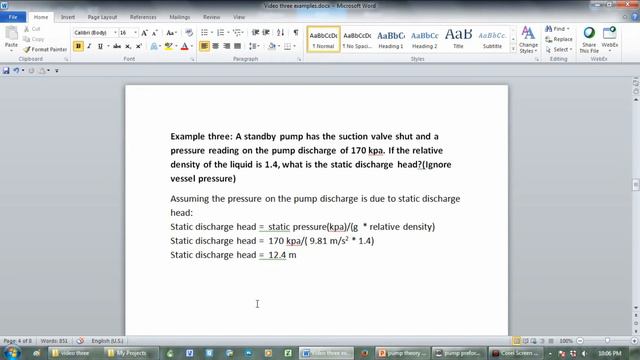Switch to the References tab
This screenshot has height=360, width=640.
pos(143,17)
